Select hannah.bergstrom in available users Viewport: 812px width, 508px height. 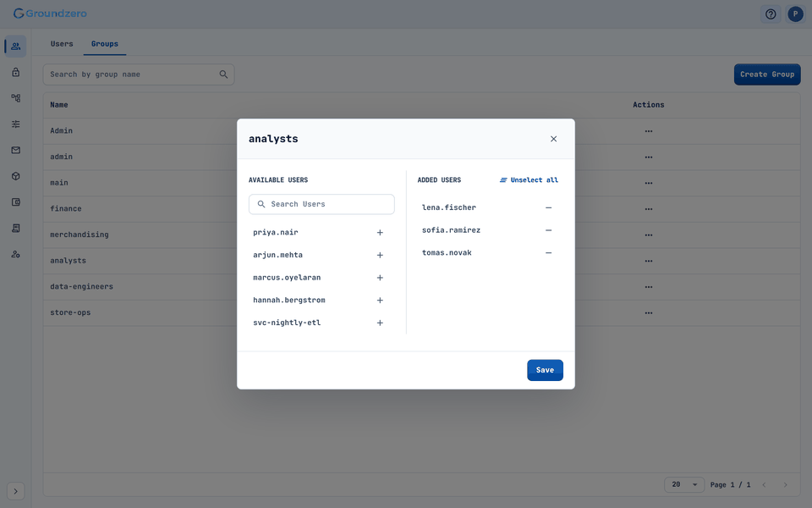(289, 300)
